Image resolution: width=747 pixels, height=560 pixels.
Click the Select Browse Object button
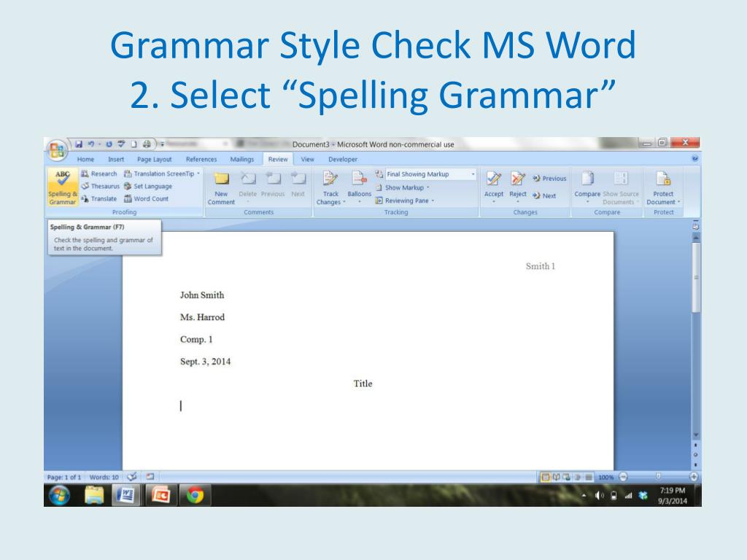696,455
